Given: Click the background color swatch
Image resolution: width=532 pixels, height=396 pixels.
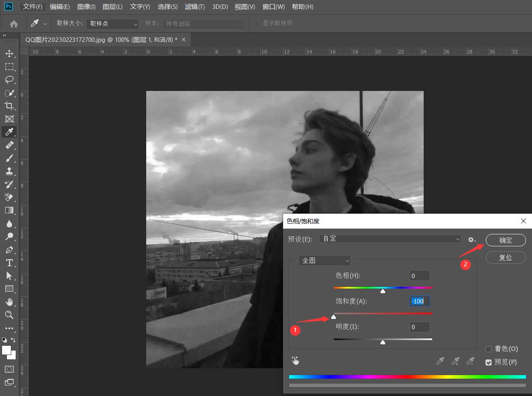Looking at the screenshot, I should point(13,357).
